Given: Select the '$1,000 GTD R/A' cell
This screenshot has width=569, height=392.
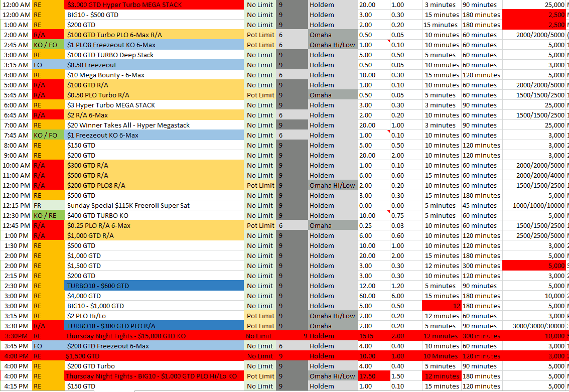Looking at the screenshot, I should (x=154, y=235).
